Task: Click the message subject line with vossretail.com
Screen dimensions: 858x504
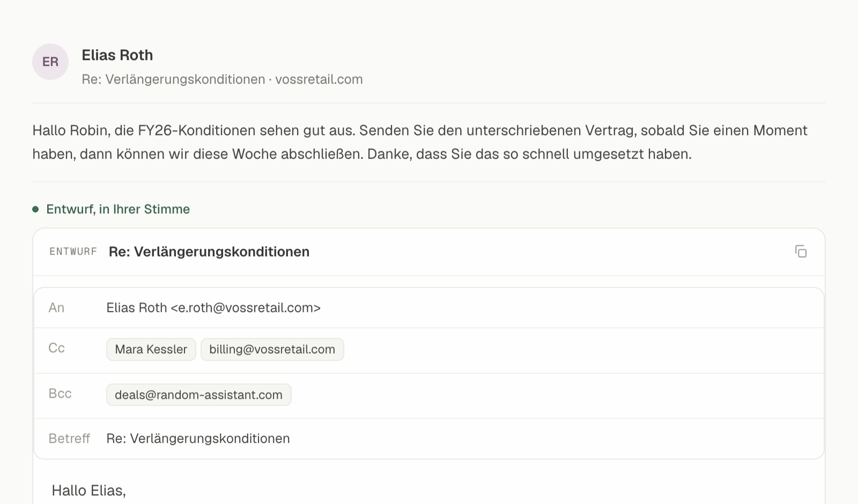Action: 222,79
